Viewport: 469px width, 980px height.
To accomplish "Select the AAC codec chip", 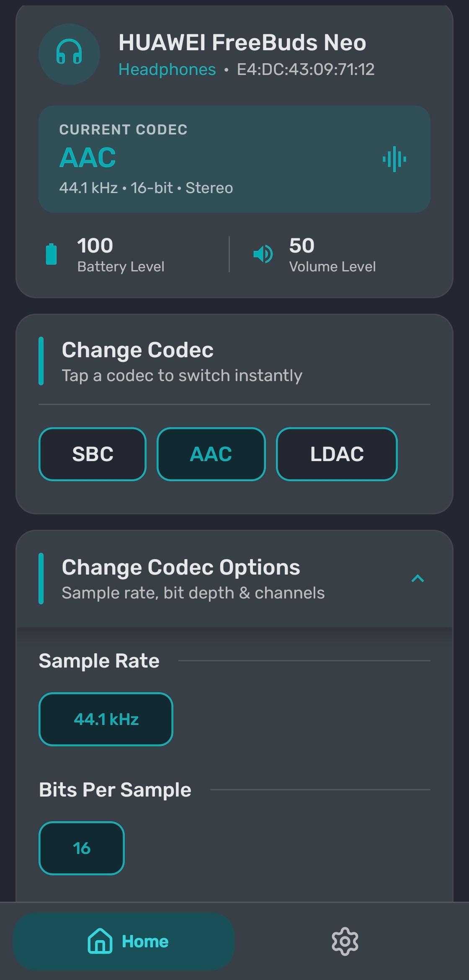I will (211, 454).
